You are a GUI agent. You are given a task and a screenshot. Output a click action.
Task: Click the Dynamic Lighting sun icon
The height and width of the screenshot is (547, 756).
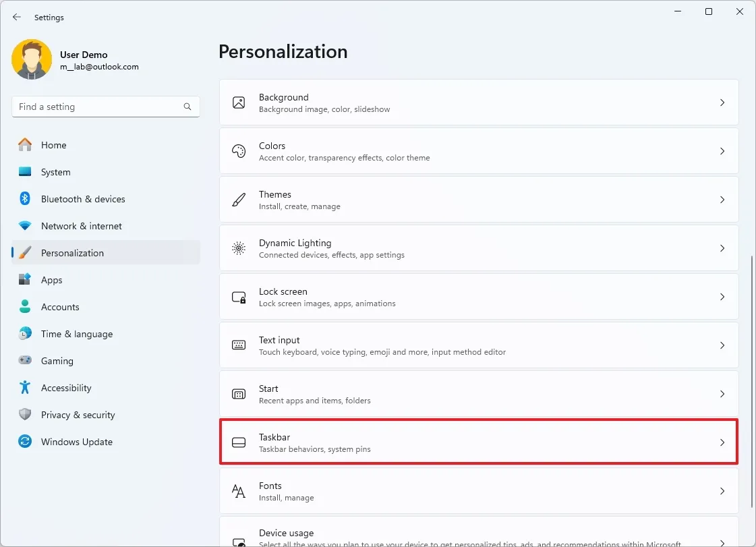pos(239,248)
